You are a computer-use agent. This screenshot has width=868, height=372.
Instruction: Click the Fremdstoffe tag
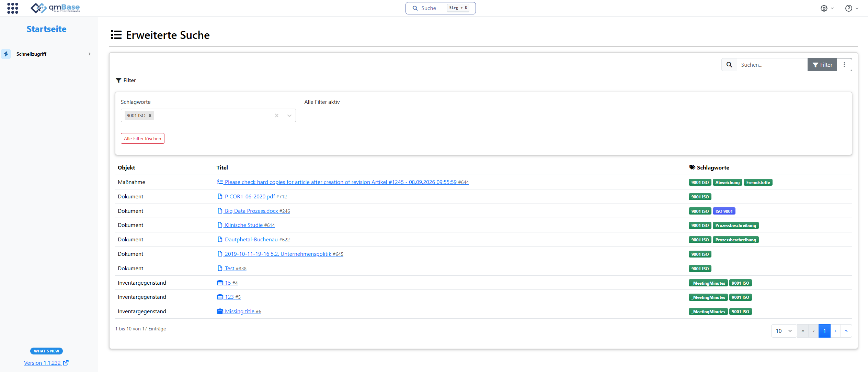758,182
